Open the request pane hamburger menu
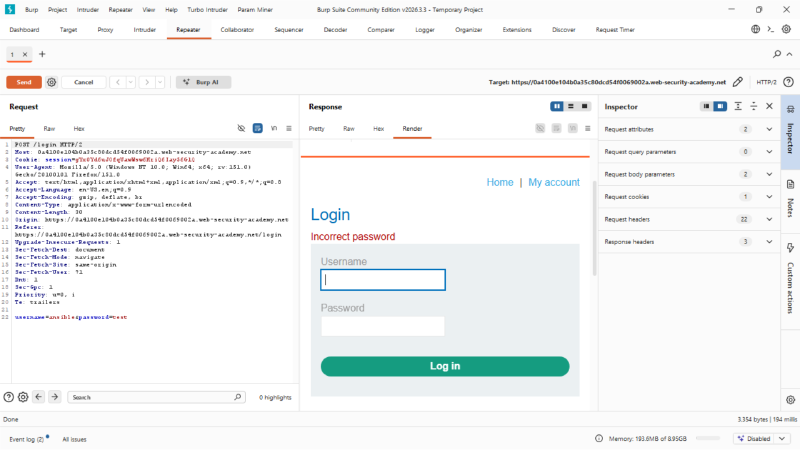The height and width of the screenshot is (450, 800). [289, 129]
